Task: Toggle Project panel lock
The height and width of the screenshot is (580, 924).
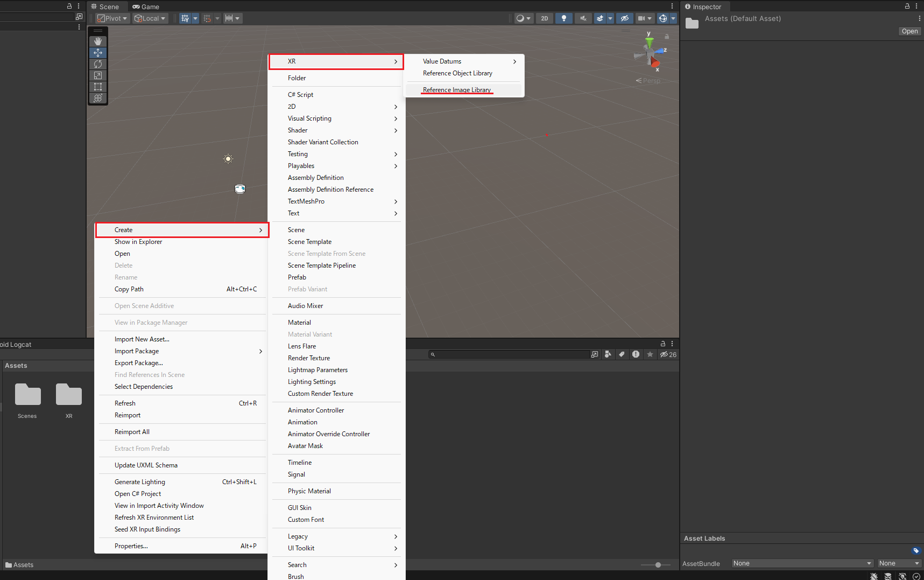Action: (663, 344)
